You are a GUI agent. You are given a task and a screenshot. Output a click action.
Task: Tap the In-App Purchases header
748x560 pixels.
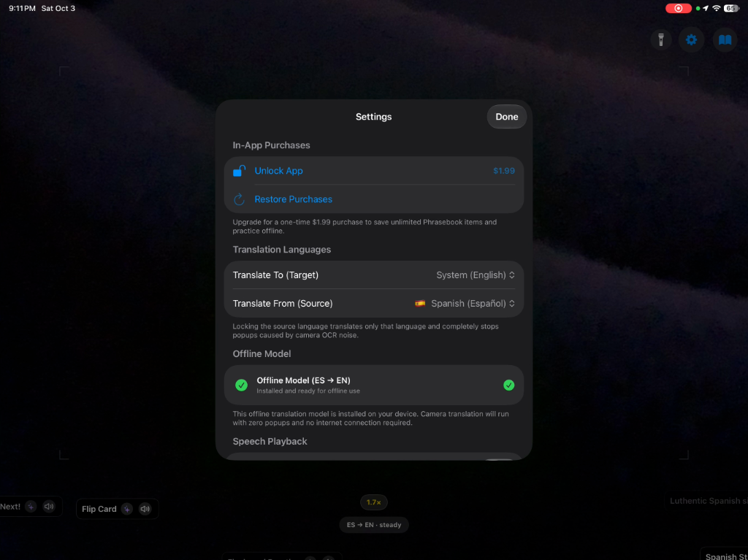click(x=272, y=145)
